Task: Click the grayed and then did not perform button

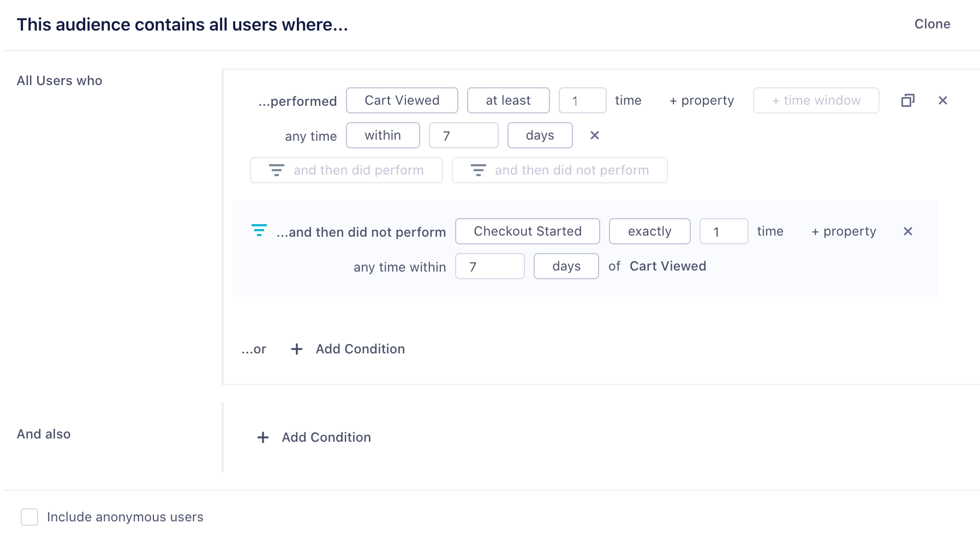Action: coord(559,170)
